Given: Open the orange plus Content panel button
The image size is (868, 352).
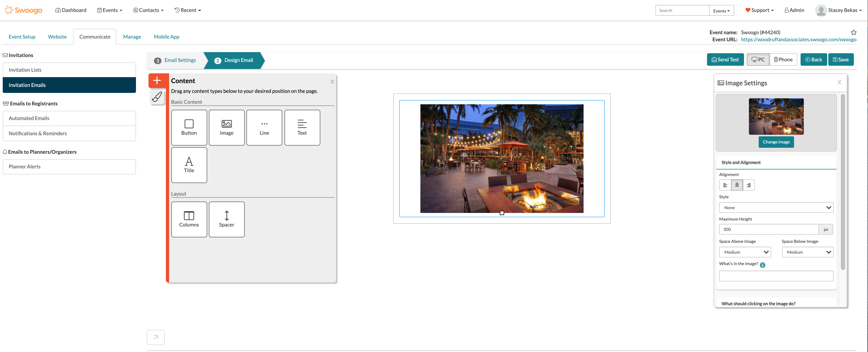Looking at the screenshot, I should coord(157,80).
